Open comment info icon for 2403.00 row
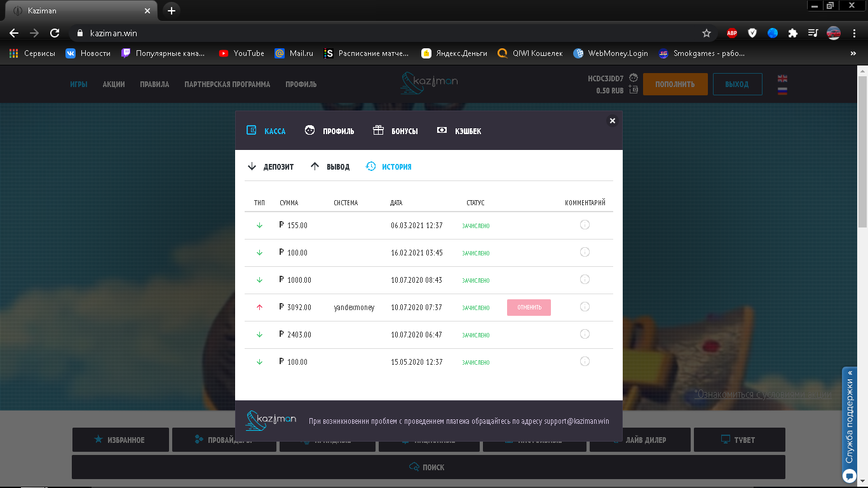 click(x=585, y=334)
